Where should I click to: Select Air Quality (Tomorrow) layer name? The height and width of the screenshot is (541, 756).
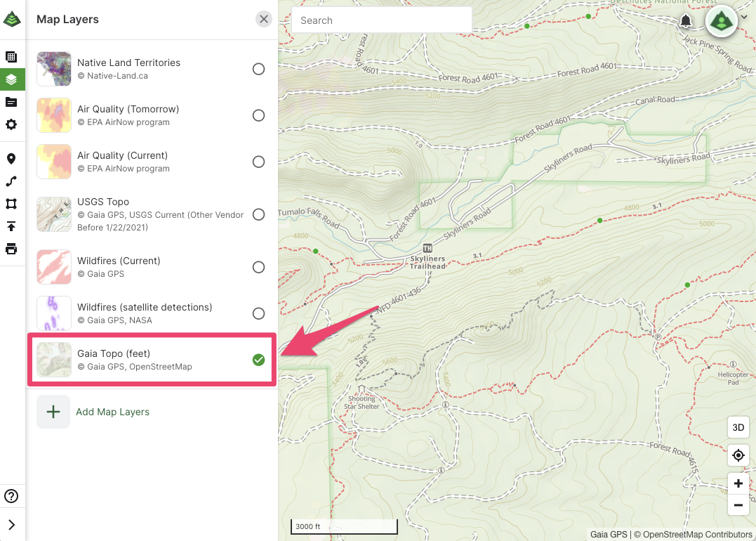tap(128, 109)
